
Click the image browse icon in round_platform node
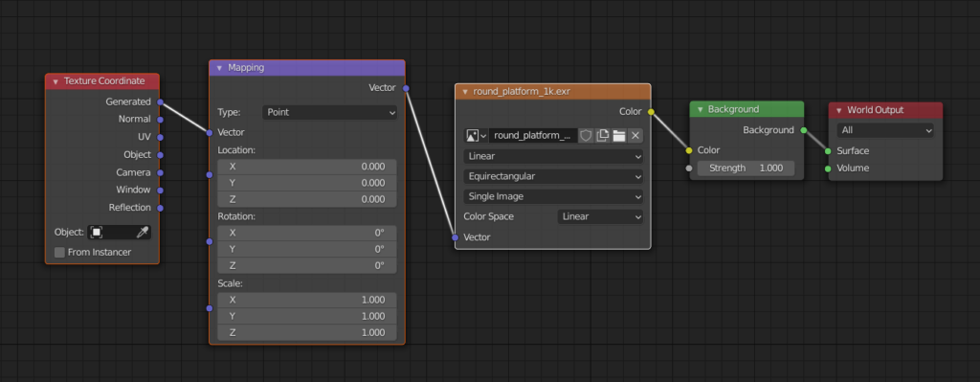click(476, 136)
